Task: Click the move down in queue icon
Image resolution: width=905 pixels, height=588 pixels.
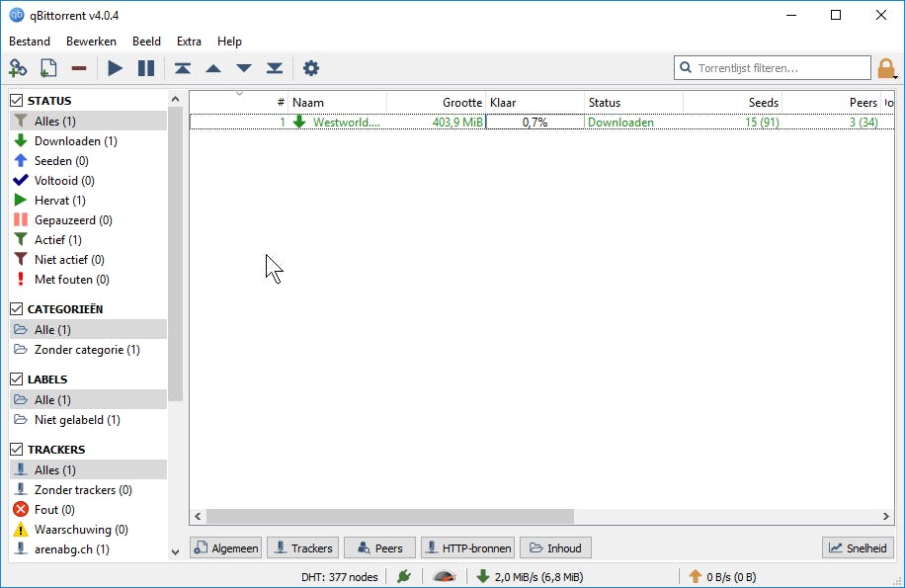Action: tap(243, 68)
